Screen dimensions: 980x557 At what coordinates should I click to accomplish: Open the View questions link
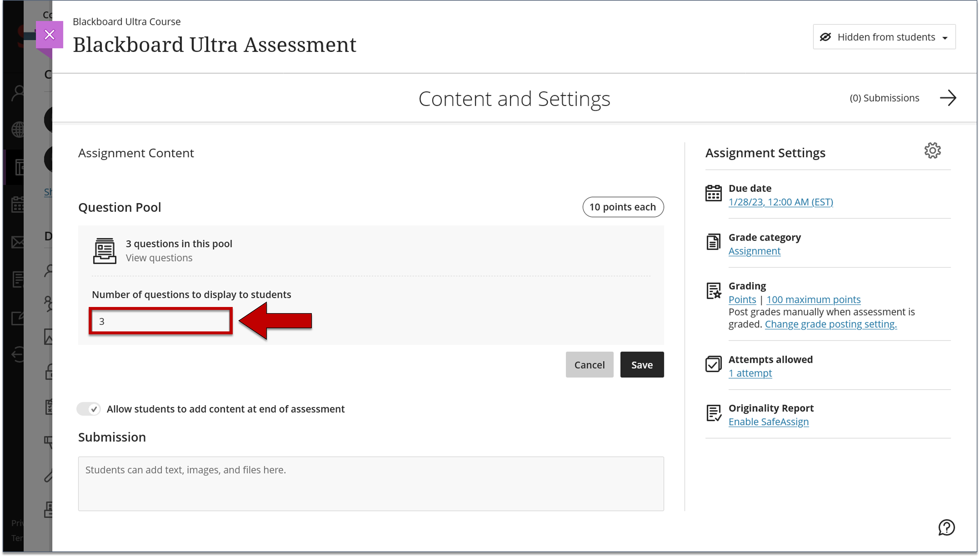159,258
